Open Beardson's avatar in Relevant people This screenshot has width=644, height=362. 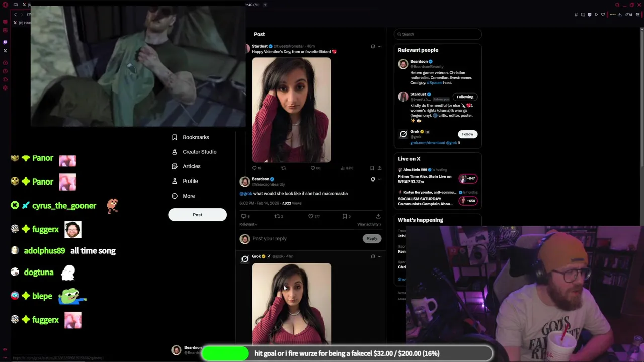coord(403,64)
